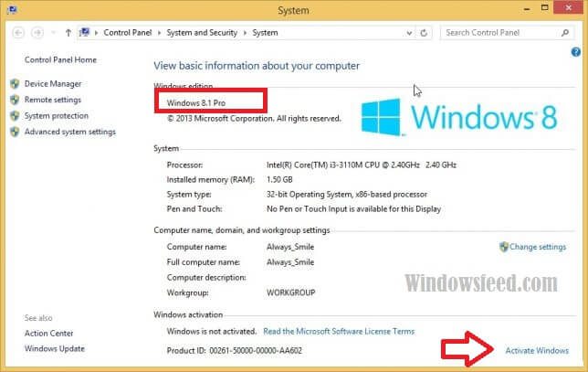The width and height of the screenshot is (588, 372).
Task: Minimize the System window
Action: (527, 8)
